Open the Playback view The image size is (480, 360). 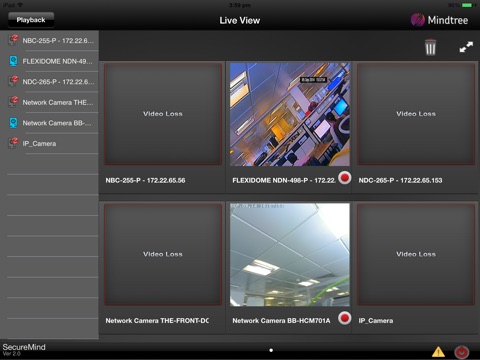tap(31, 20)
